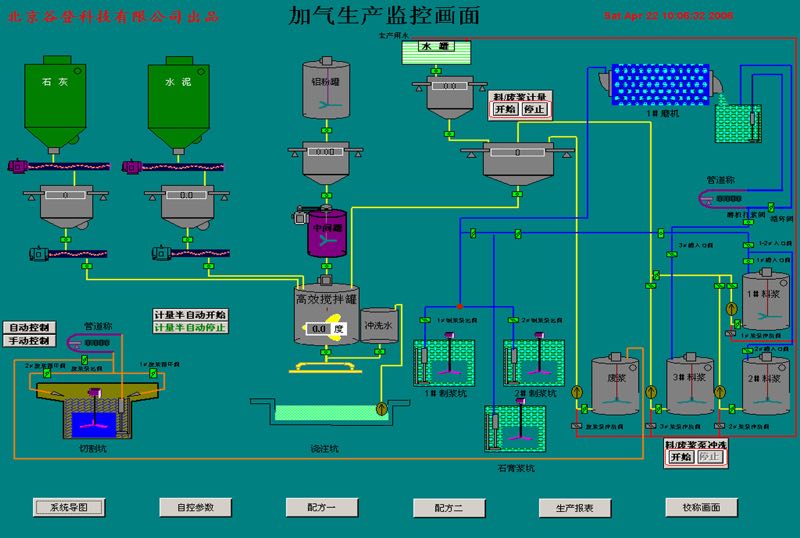Switch to 手动控制 manual control mode
This screenshot has height=538, width=800.
tap(31, 341)
